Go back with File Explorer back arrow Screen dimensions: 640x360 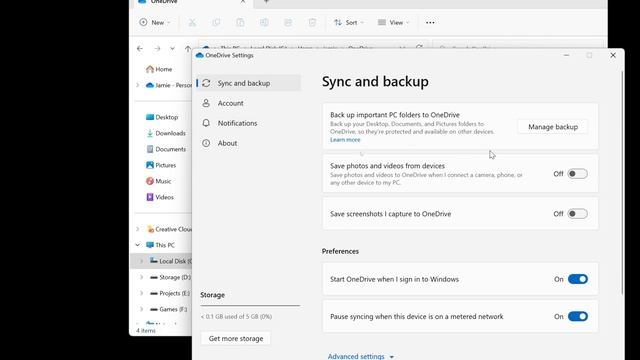coord(140,49)
